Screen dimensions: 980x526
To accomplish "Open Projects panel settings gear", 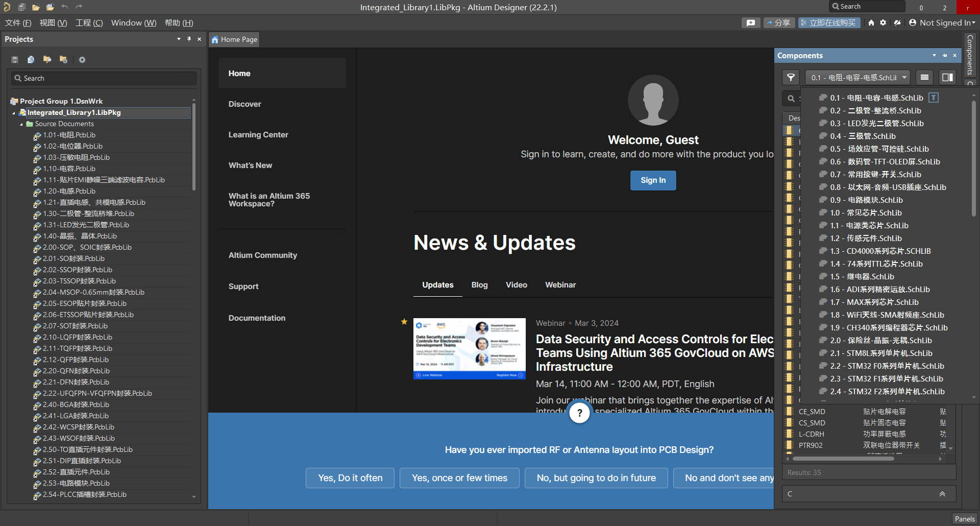I will (82, 60).
